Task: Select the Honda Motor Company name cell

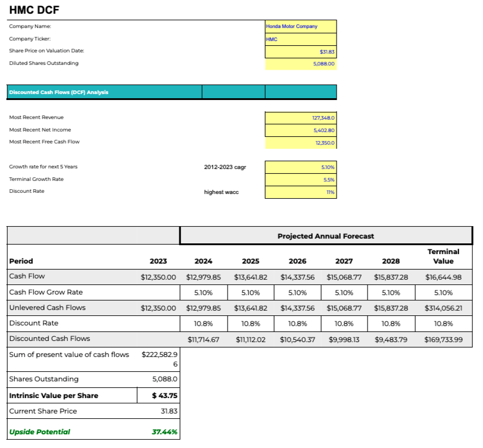Action: (x=301, y=26)
